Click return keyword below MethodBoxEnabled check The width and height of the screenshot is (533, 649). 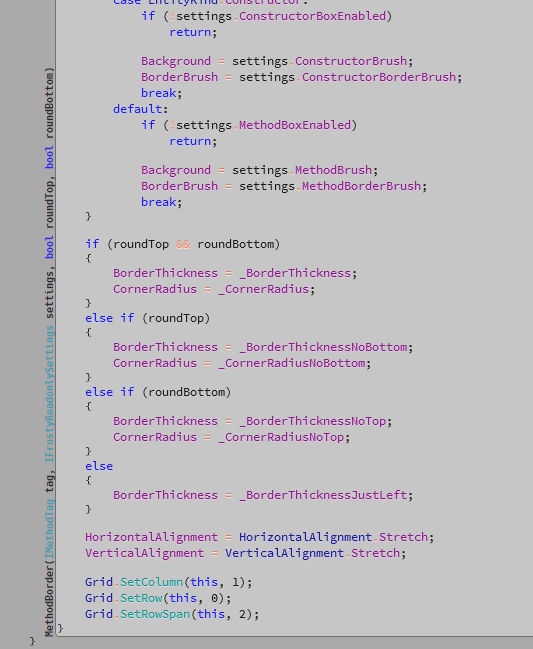[190, 141]
